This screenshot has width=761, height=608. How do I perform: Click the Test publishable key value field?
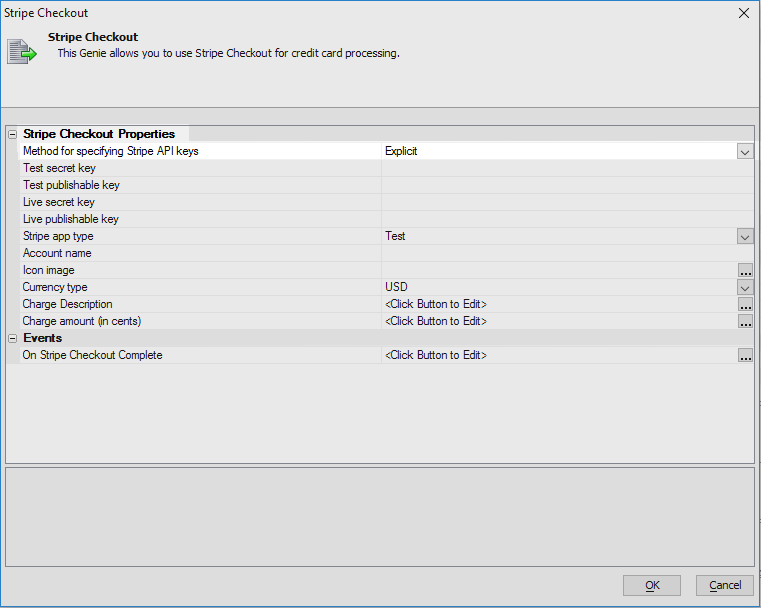[567, 185]
